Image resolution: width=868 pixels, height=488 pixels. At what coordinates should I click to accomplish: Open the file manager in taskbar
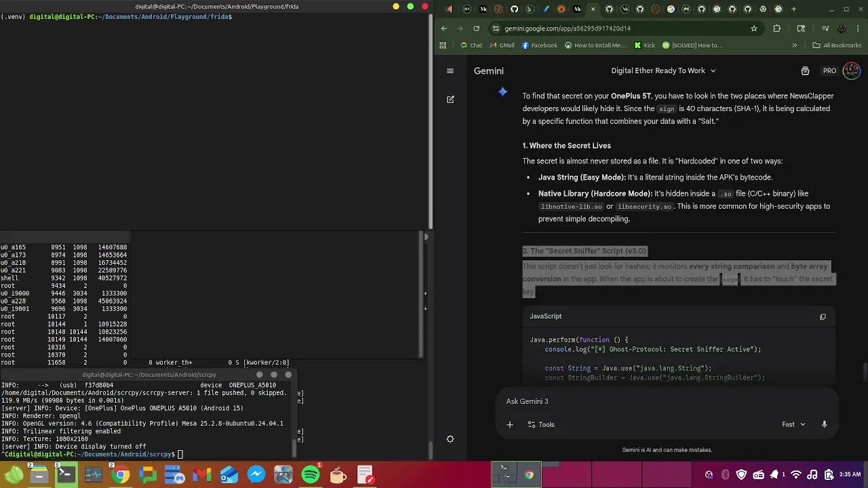pos(39,474)
